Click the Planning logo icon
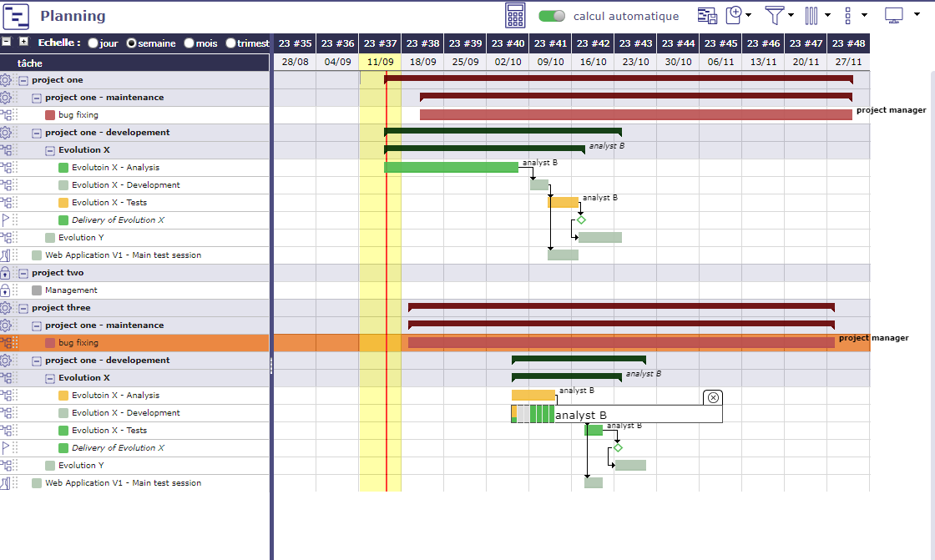The width and height of the screenshot is (935, 560). (16, 16)
